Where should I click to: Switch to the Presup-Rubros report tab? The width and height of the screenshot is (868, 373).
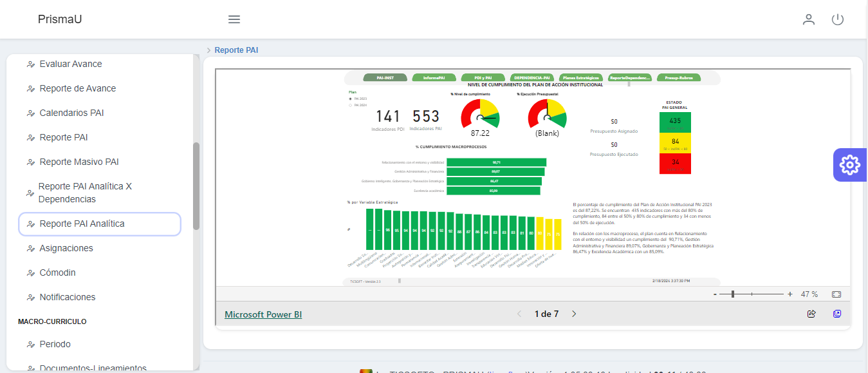point(678,78)
